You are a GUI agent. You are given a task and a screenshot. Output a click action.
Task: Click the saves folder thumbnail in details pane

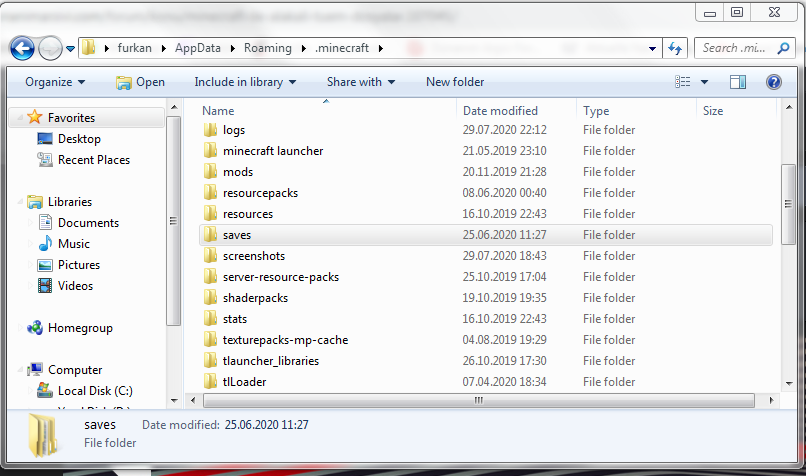(x=42, y=435)
